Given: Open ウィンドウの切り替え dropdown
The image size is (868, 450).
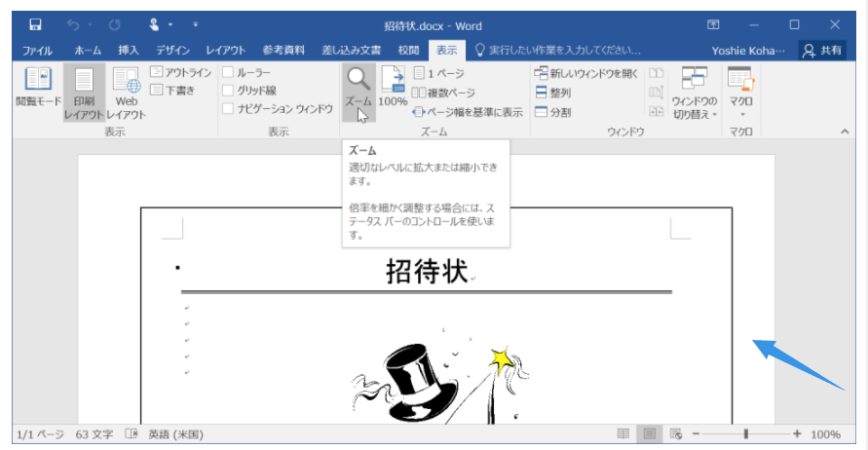Looking at the screenshot, I should tap(695, 93).
